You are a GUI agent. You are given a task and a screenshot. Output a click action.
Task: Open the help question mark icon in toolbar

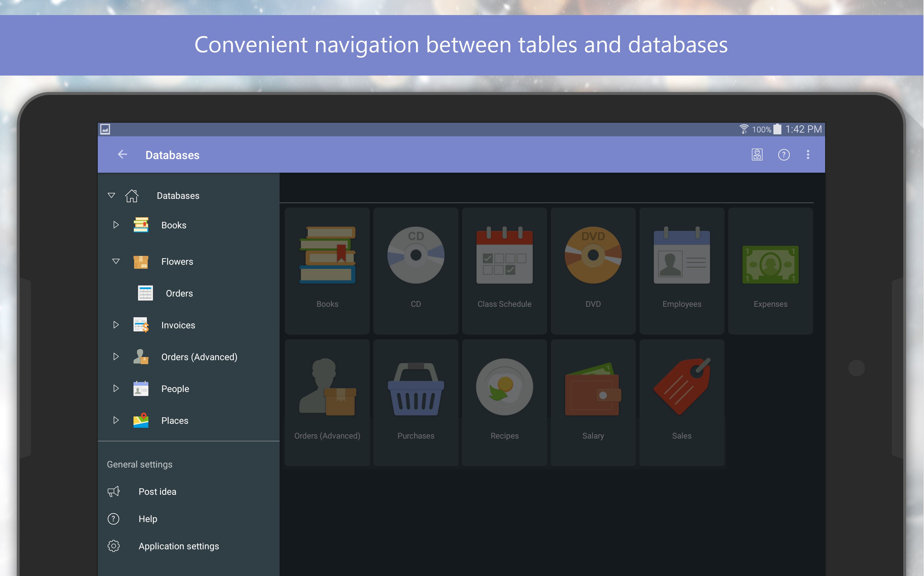[x=783, y=155]
